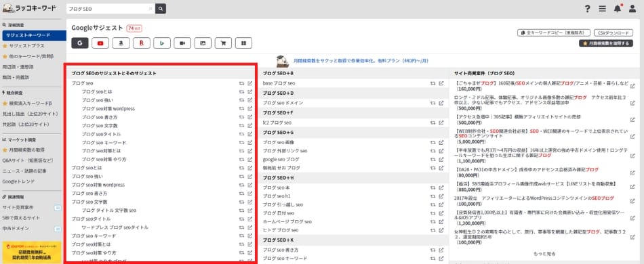Select keyword 'ブログ 外部リンク seo'

pos(285,151)
